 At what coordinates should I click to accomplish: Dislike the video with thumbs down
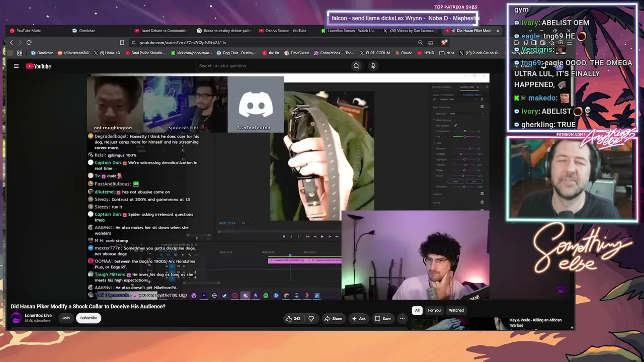(x=311, y=318)
